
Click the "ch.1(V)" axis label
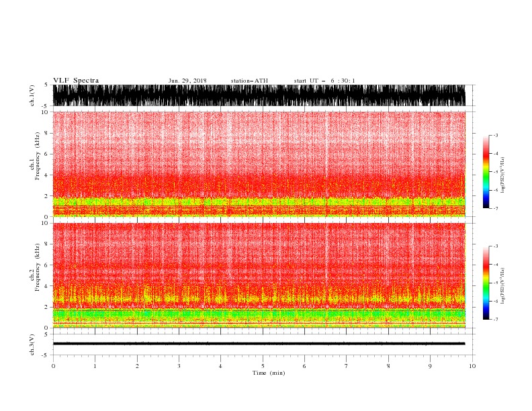[x=32, y=95]
